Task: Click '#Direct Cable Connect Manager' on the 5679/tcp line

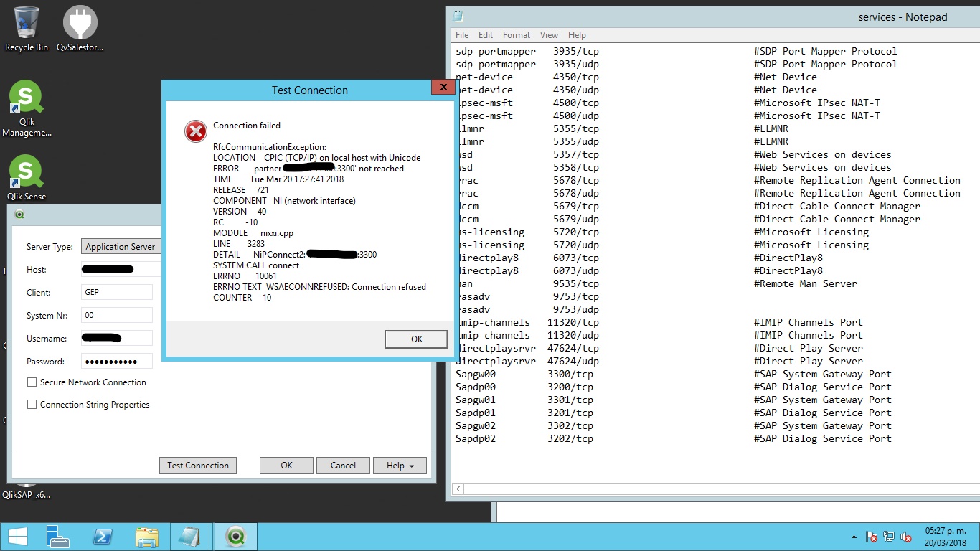Action: coord(837,206)
